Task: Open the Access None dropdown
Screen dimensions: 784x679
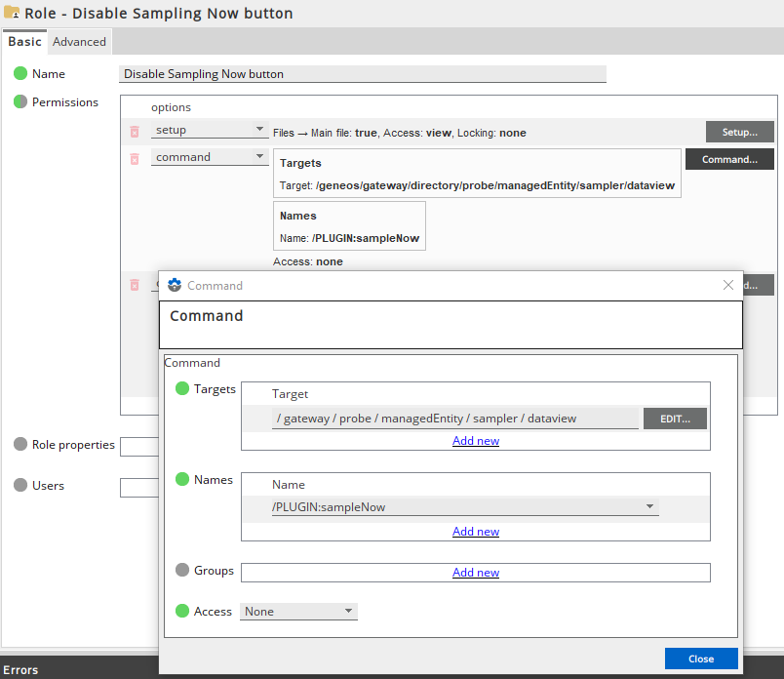Action: pos(298,612)
